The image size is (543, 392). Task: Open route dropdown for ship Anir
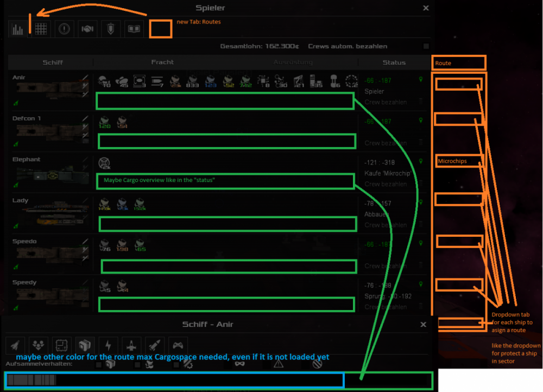click(459, 84)
